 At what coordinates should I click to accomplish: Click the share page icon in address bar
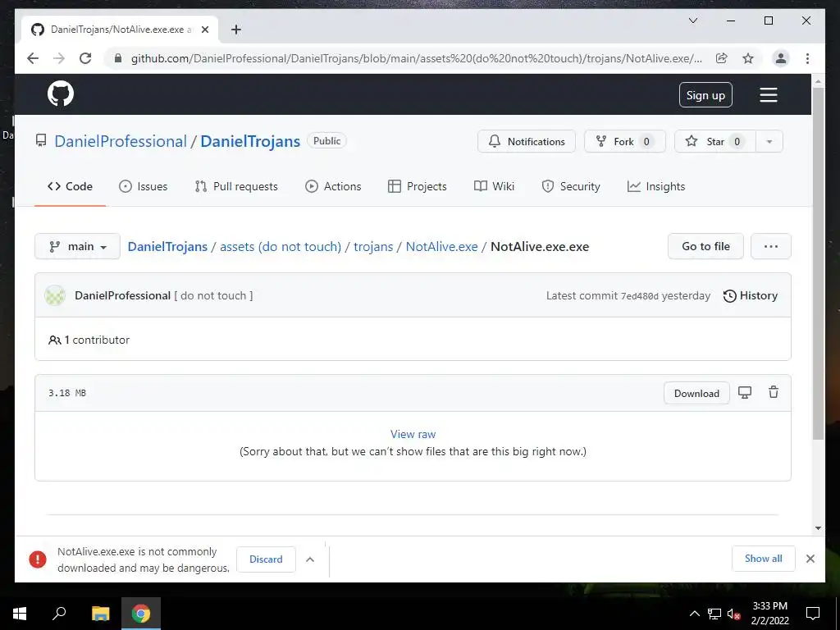[722, 58]
